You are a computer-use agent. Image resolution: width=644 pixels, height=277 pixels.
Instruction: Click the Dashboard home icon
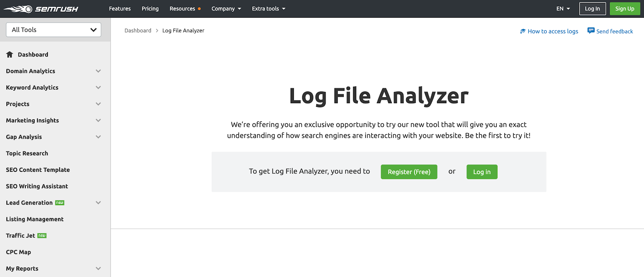click(x=10, y=54)
